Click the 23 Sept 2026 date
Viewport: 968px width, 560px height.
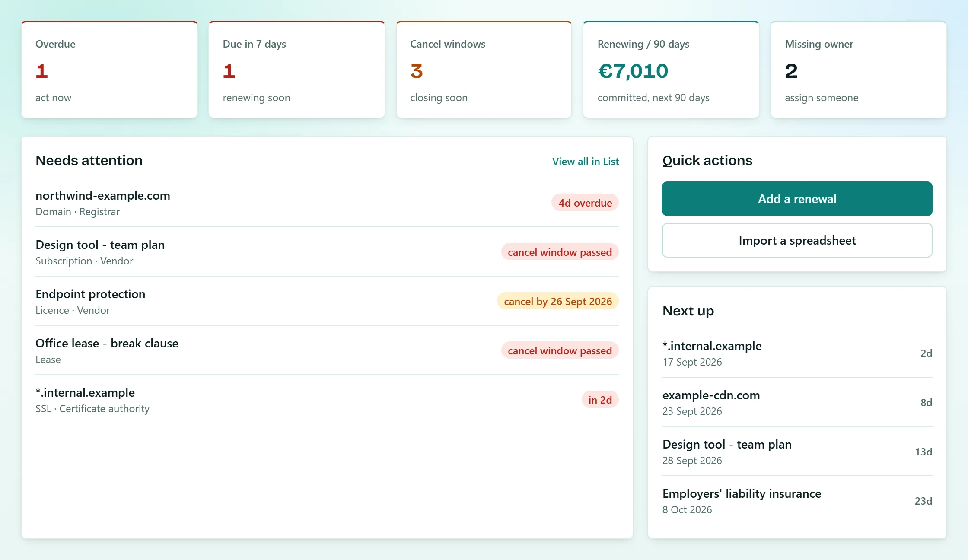pos(692,411)
